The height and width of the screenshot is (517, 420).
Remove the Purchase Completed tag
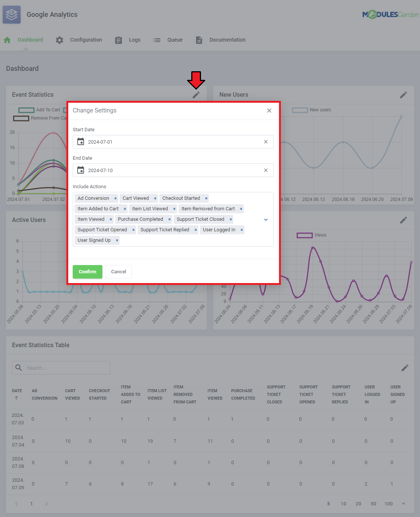[x=169, y=219]
